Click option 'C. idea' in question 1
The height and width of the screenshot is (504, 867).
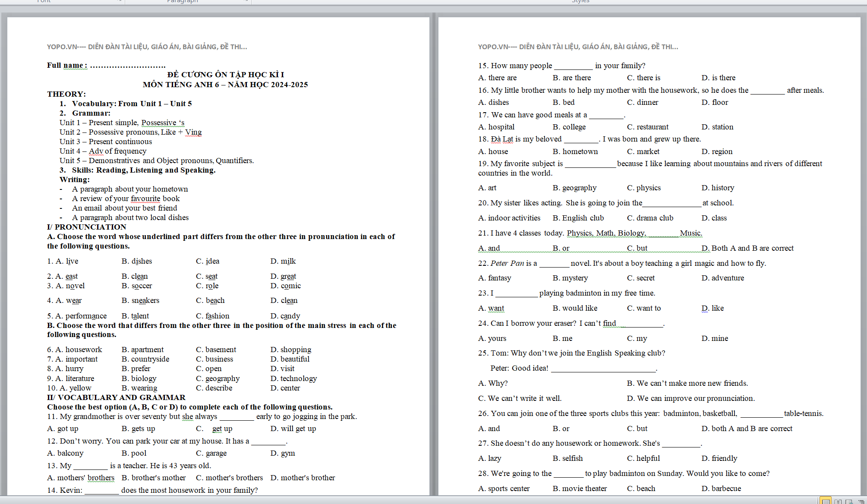[208, 261]
